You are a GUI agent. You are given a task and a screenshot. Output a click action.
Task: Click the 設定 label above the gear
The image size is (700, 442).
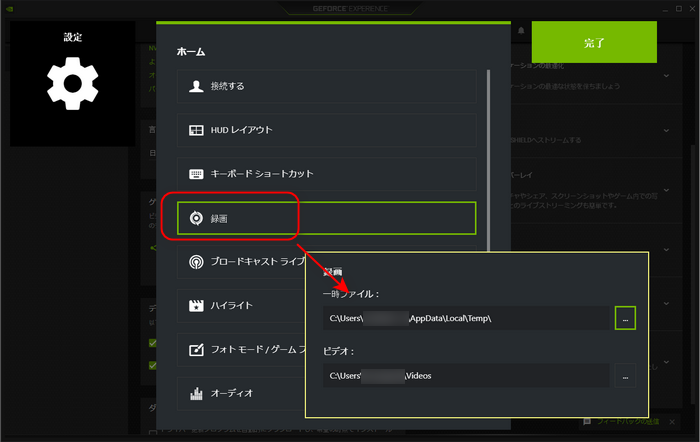click(73, 37)
